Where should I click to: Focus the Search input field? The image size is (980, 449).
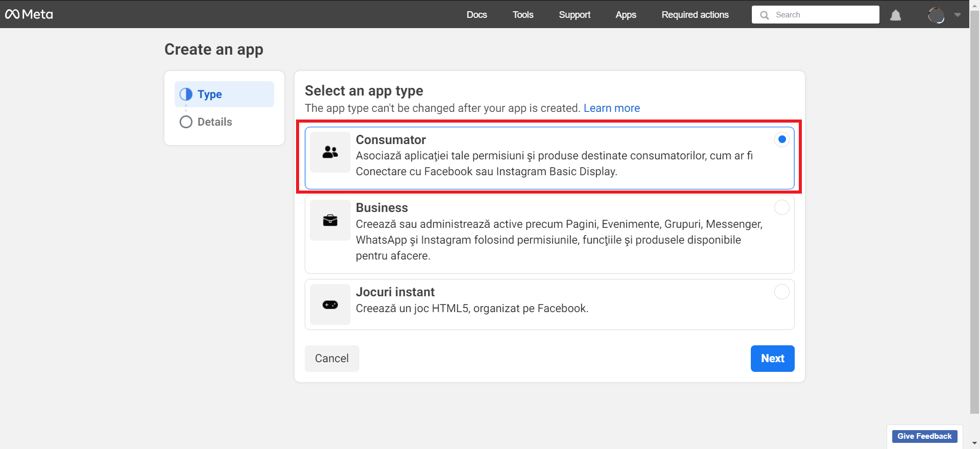click(816, 15)
